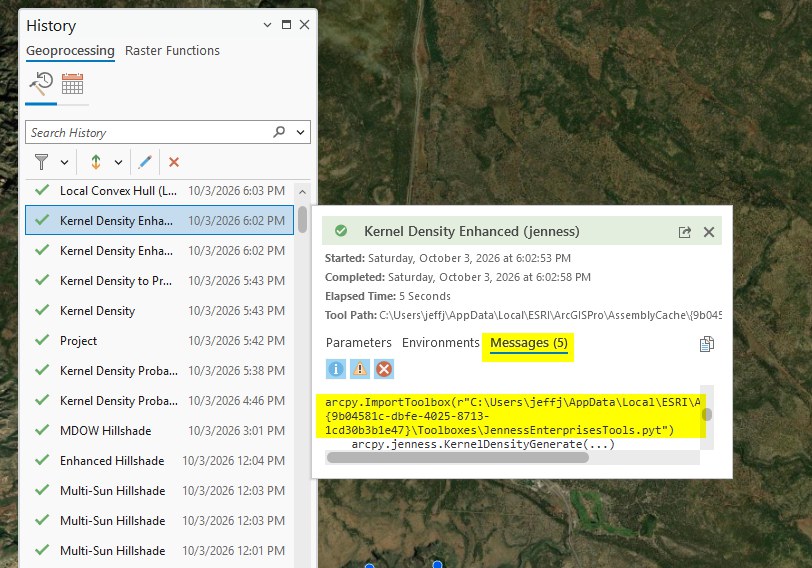Screen dimensions: 812x568
Task: Click the sort arrows icon
Action: 96,162
